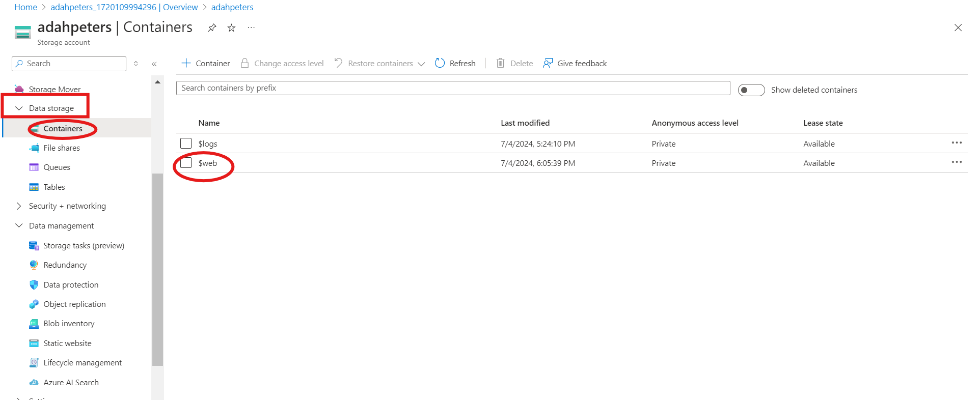Click $logs last modified 5:24:10 PM
Viewport: 980px width, 400px height.
click(x=537, y=144)
